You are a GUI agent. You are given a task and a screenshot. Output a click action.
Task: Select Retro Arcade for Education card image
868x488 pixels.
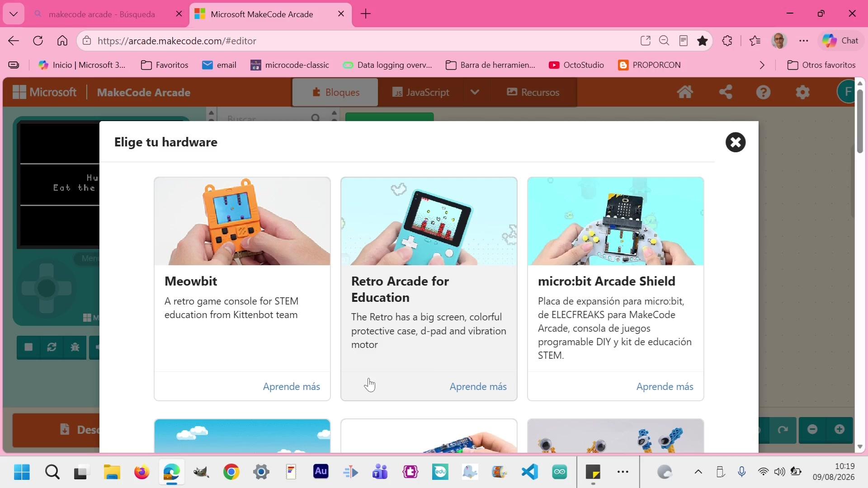tap(429, 221)
